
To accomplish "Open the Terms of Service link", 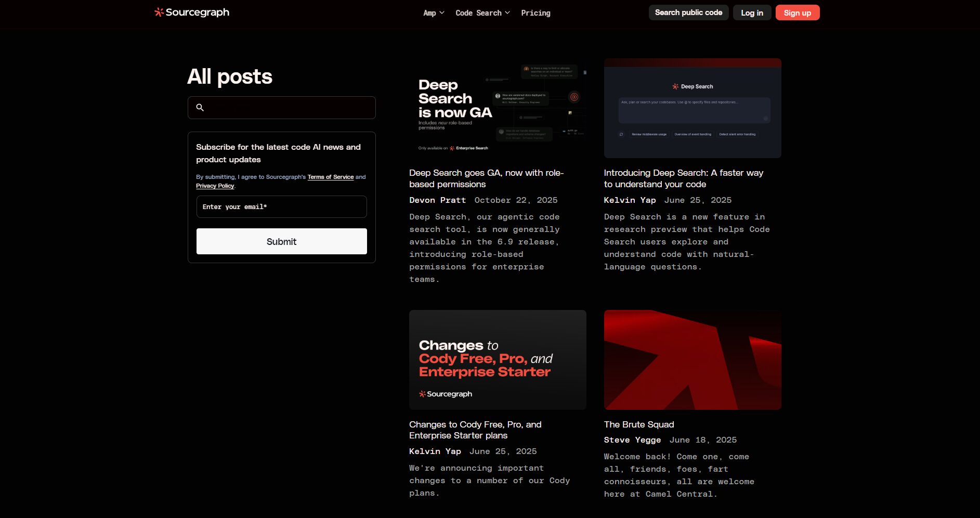I will 330,177.
